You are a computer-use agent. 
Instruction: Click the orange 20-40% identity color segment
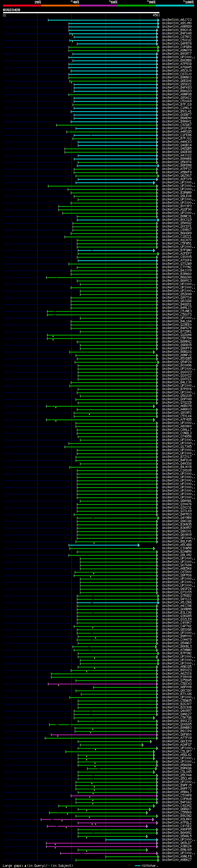(60, 6)
